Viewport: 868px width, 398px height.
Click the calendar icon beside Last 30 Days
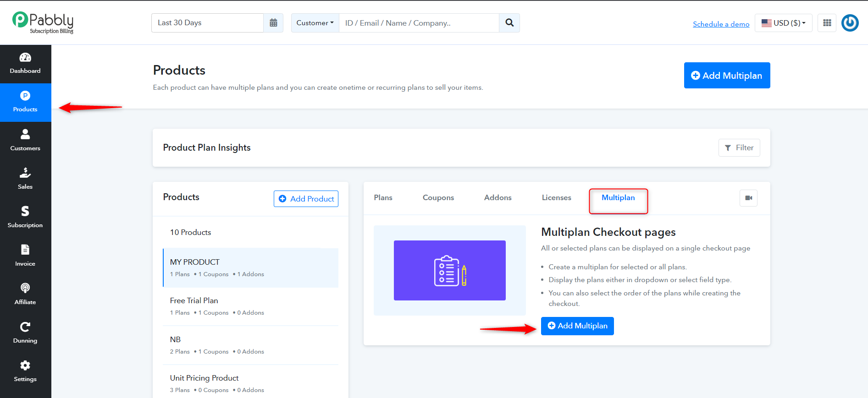pyautogui.click(x=273, y=23)
